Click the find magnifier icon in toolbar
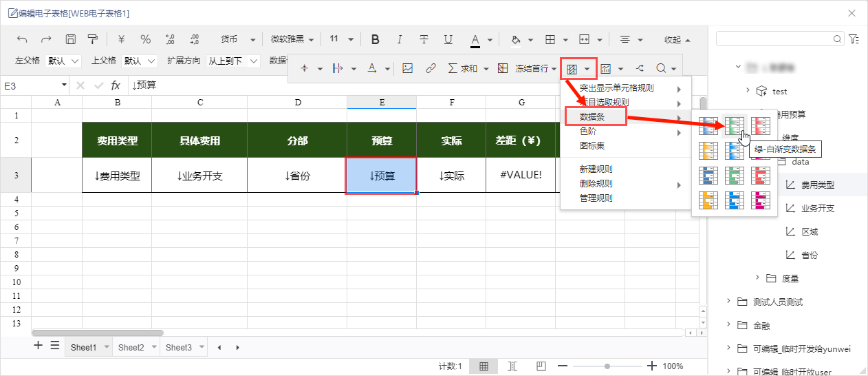The width and height of the screenshot is (868, 376). pyautogui.click(x=661, y=68)
